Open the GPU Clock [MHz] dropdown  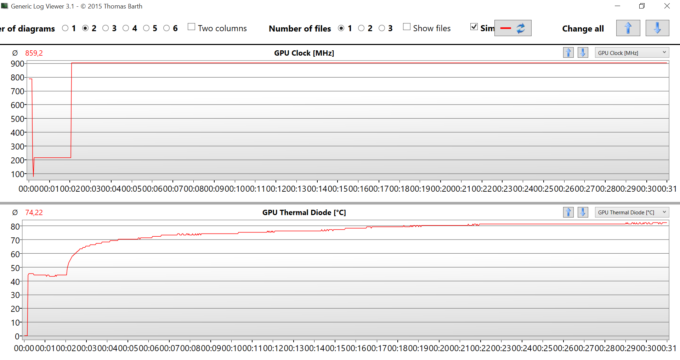pos(631,53)
